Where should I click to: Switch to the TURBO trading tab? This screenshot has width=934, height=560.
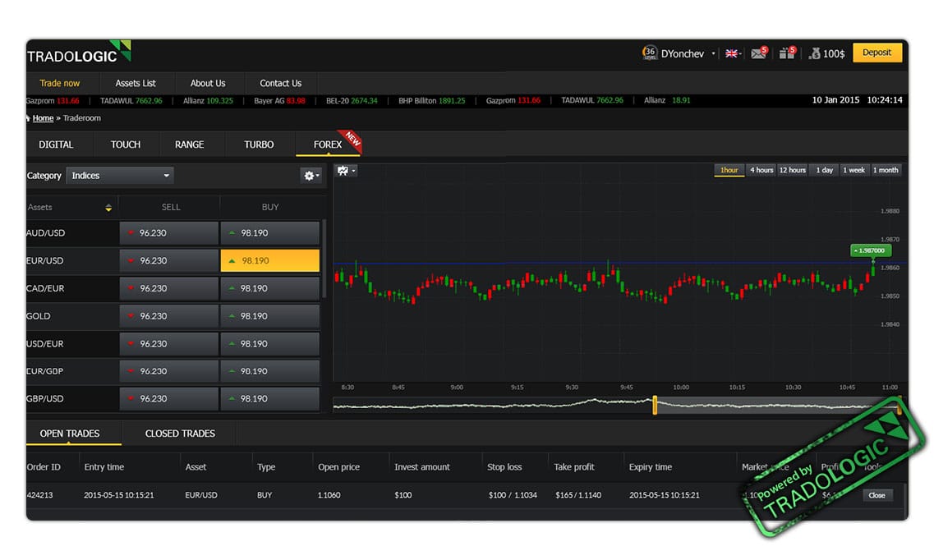pyautogui.click(x=259, y=145)
